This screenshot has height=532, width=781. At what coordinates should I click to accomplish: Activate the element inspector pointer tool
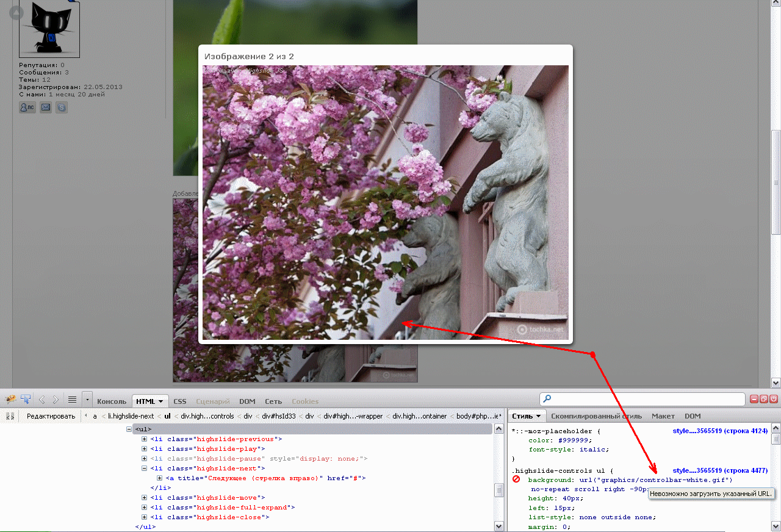[x=26, y=400]
